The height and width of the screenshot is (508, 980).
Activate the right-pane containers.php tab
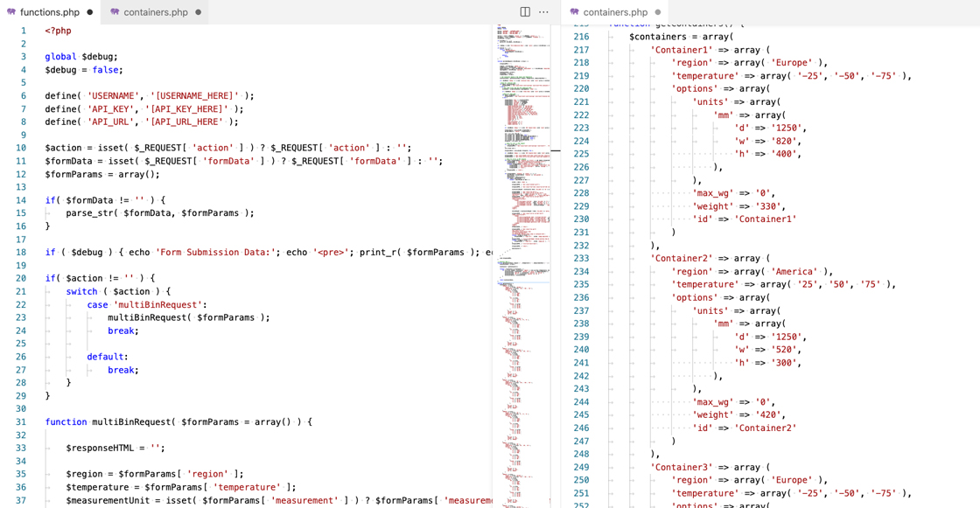[x=615, y=12]
